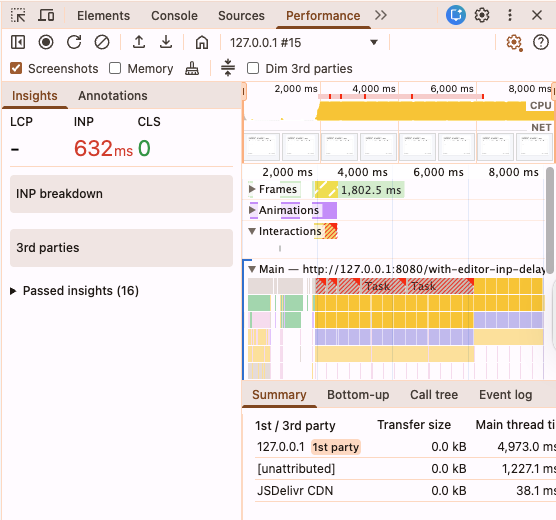Click the purple Animations bar

point(329,210)
